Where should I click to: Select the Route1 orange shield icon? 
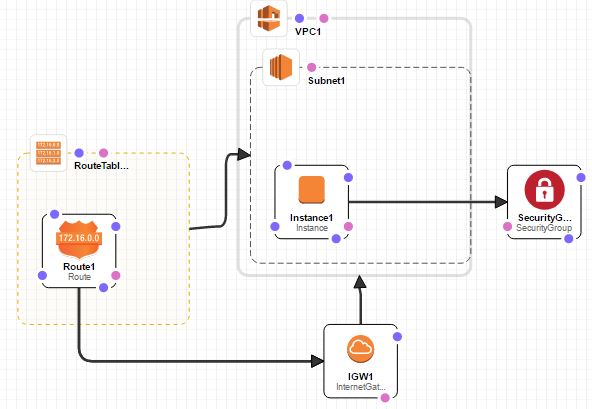pos(79,239)
